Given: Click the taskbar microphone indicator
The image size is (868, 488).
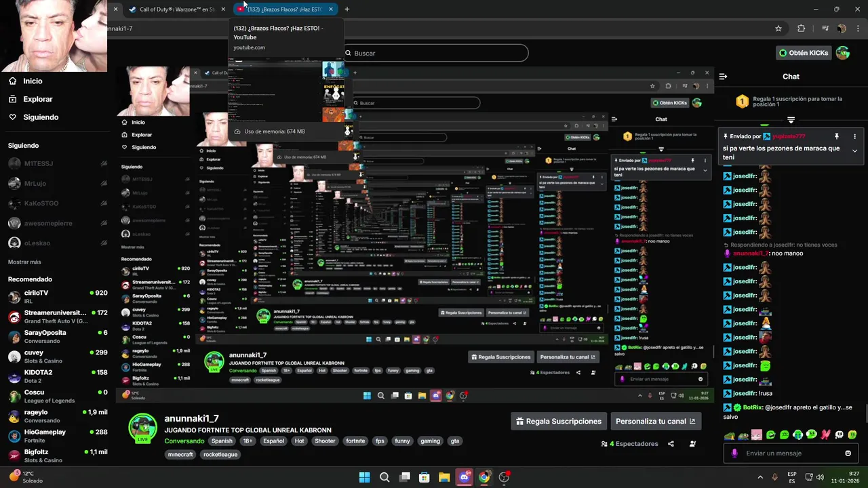Looking at the screenshot, I should pyautogui.click(x=774, y=477).
